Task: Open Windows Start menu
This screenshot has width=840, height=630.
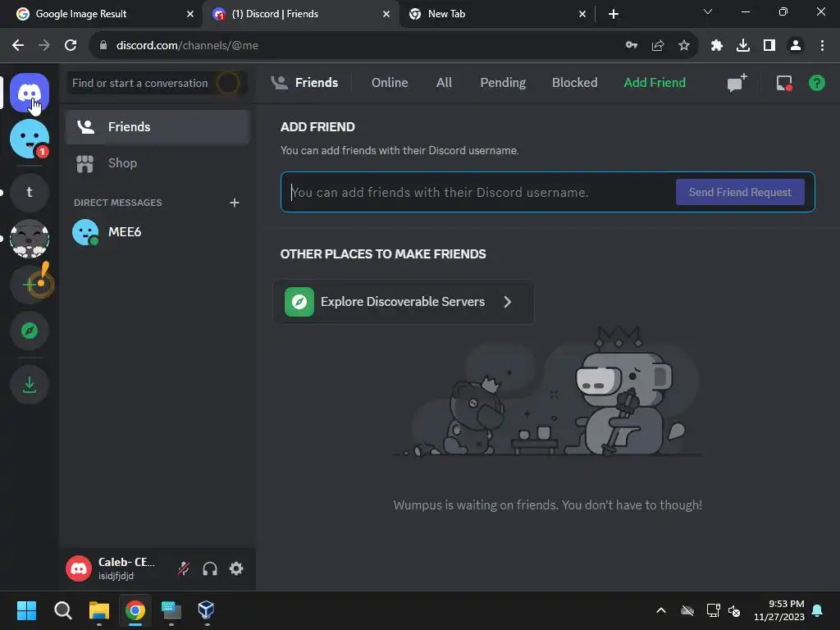Action: pos(26,610)
